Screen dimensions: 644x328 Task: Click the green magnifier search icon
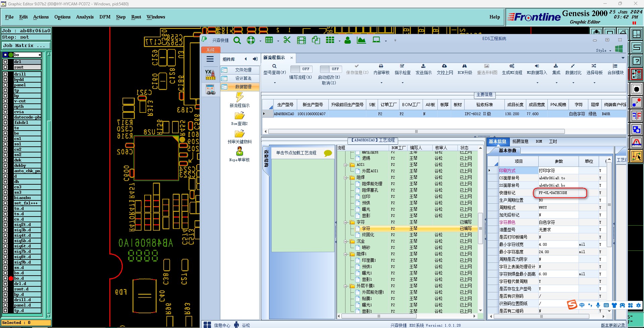[x=237, y=40]
